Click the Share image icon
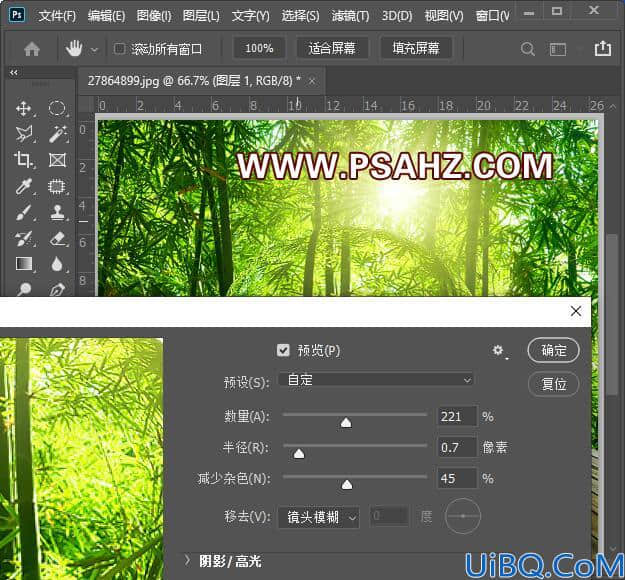 [602, 48]
